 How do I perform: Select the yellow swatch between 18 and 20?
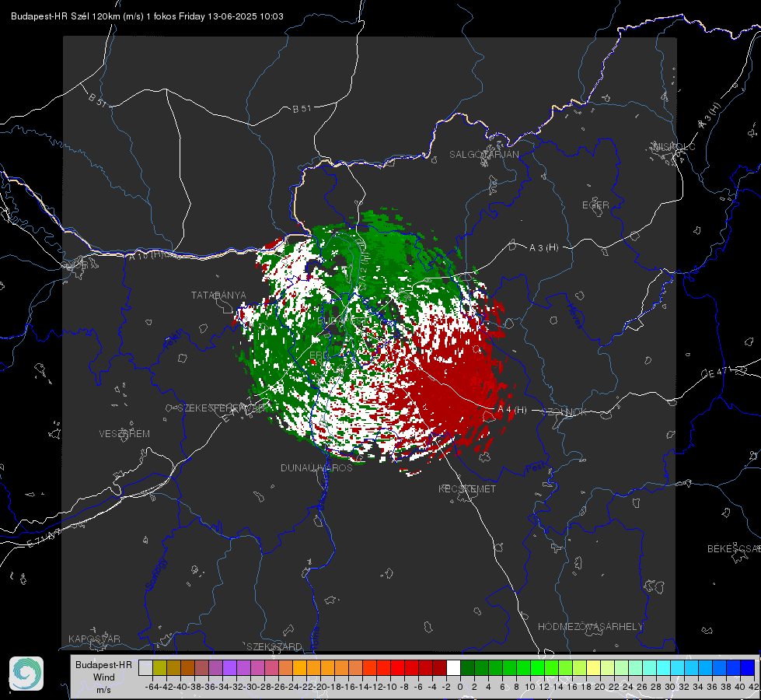[x=593, y=667]
